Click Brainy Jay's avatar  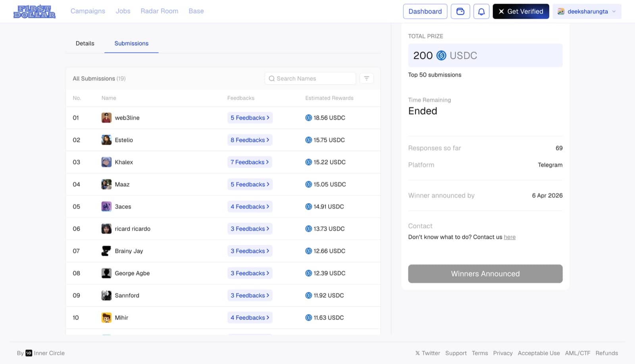[106, 251]
